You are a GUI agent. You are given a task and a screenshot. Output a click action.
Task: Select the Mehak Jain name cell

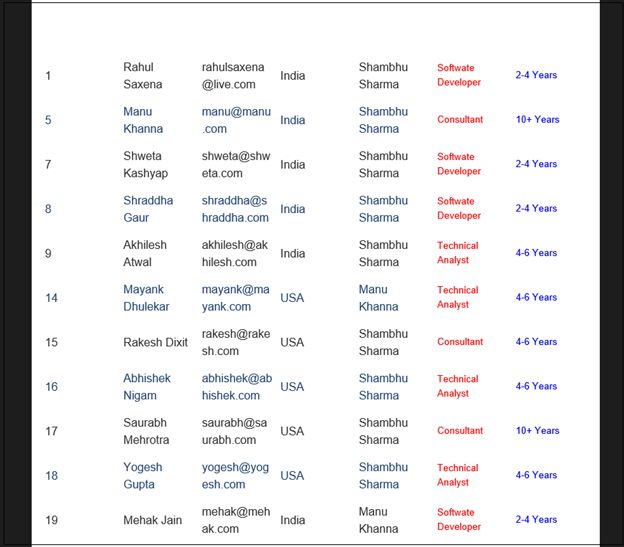(x=153, y=519)
